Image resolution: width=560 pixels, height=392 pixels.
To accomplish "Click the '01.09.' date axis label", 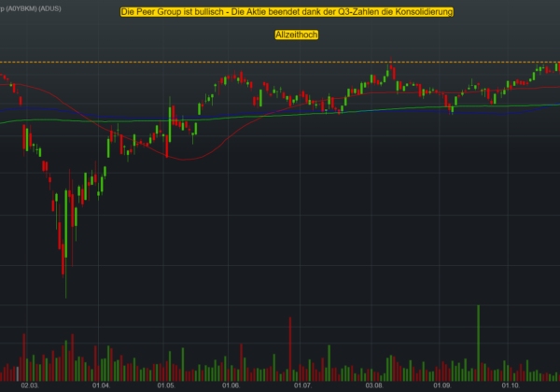I will [x=442, y=385].
